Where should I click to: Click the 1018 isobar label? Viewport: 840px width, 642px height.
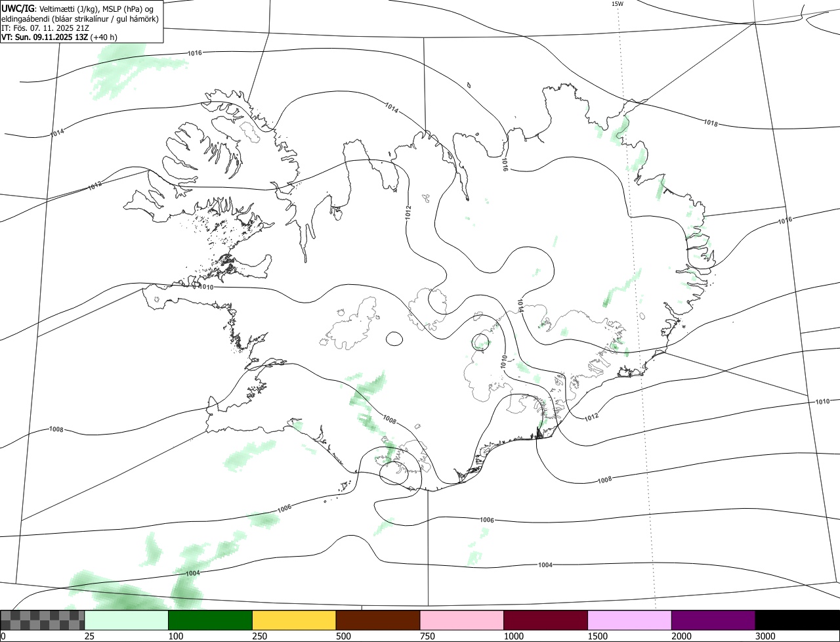pos(711,123)
